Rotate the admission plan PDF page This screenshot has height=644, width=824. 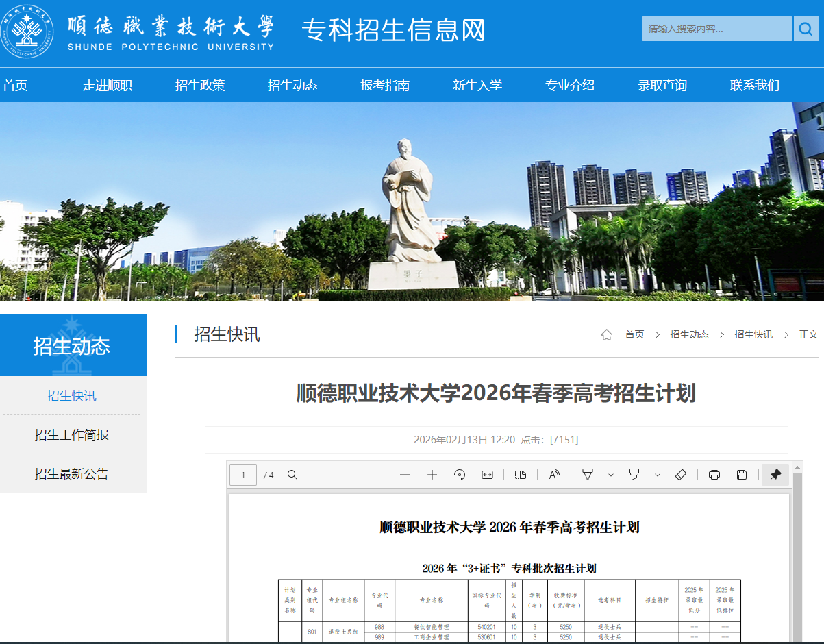pyautogui.click(x=459, y=474)
